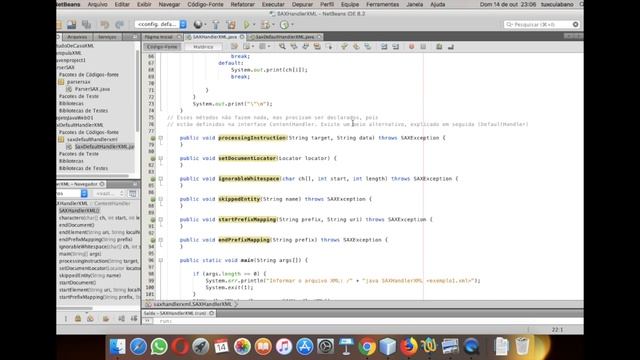The image size is (640, 360).
Task: Collapse the processingInstruction method fold
Action: (x=161, y=138)
